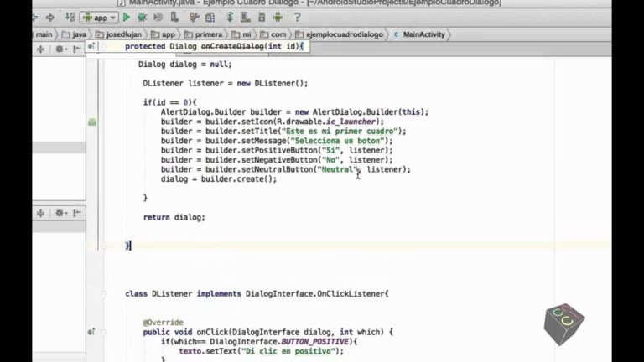
Task: Click the "Este es mi primer cuadro" string
Action: click(x=340, y=132)
